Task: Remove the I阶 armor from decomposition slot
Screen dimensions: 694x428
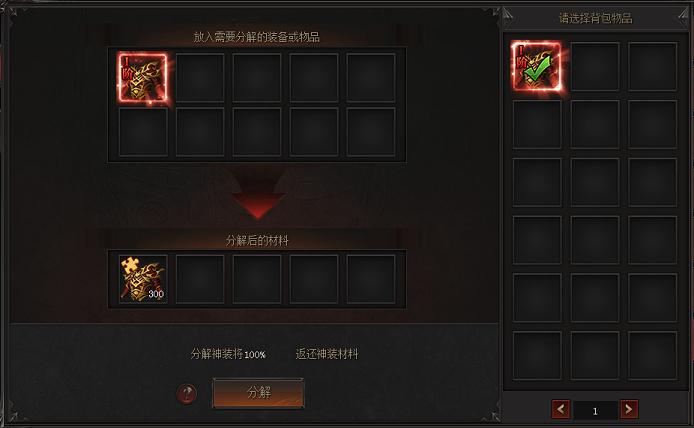Action: (143, 78)
